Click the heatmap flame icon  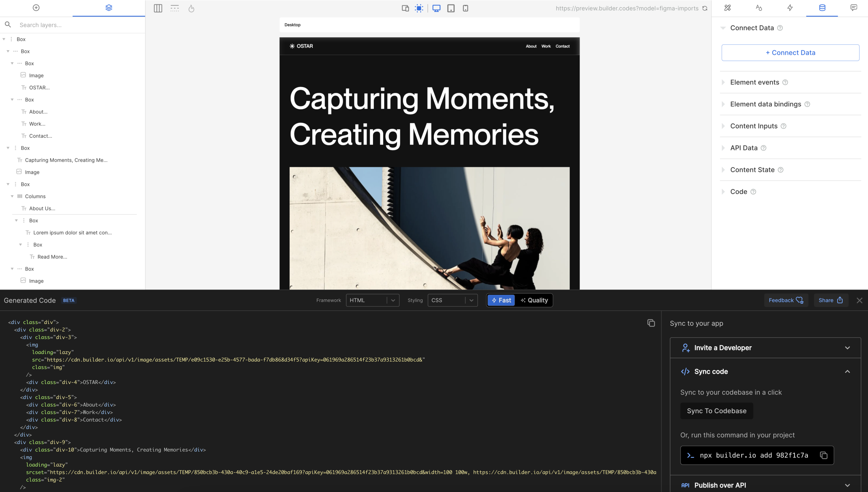click(191, 9)
